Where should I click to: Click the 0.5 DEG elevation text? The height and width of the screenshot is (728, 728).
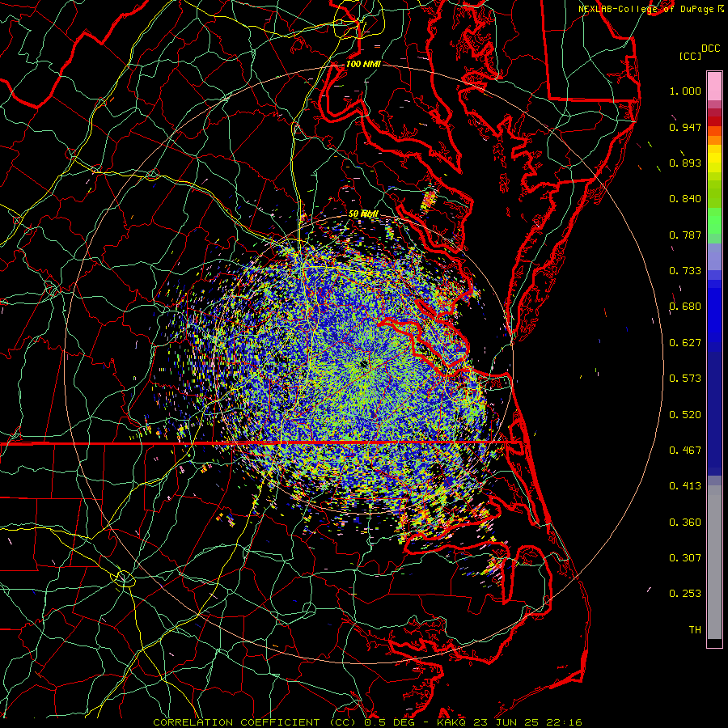point(388,722)
